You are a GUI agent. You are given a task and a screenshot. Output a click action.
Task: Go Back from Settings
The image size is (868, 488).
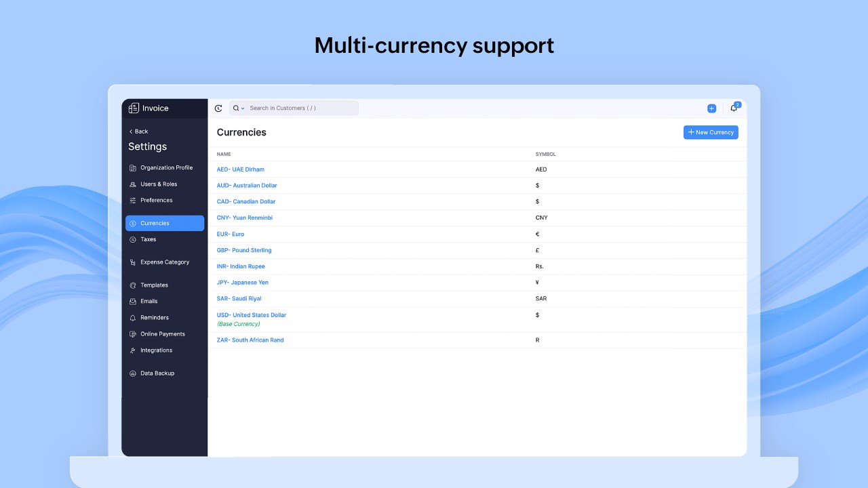click(138, 131)
